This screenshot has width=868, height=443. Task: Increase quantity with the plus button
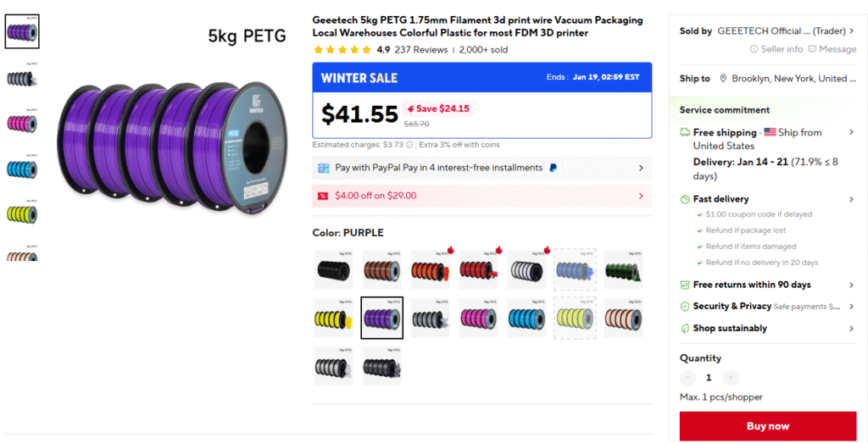(731, 378)
